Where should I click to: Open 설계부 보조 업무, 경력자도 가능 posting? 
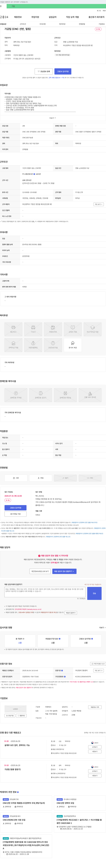click(17, 745)
